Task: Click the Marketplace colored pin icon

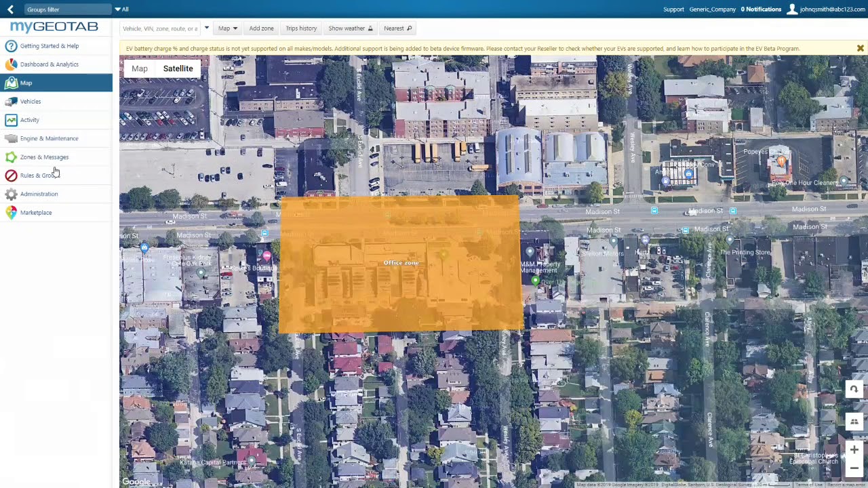Action: pyautogui.click(x=11, y=213)
